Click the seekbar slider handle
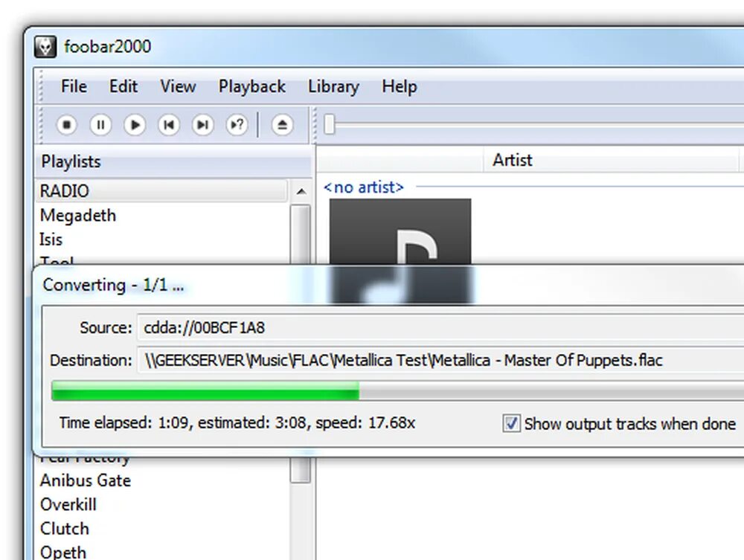Viewport: 744px width, 560px height. click(x=330, y=125)
